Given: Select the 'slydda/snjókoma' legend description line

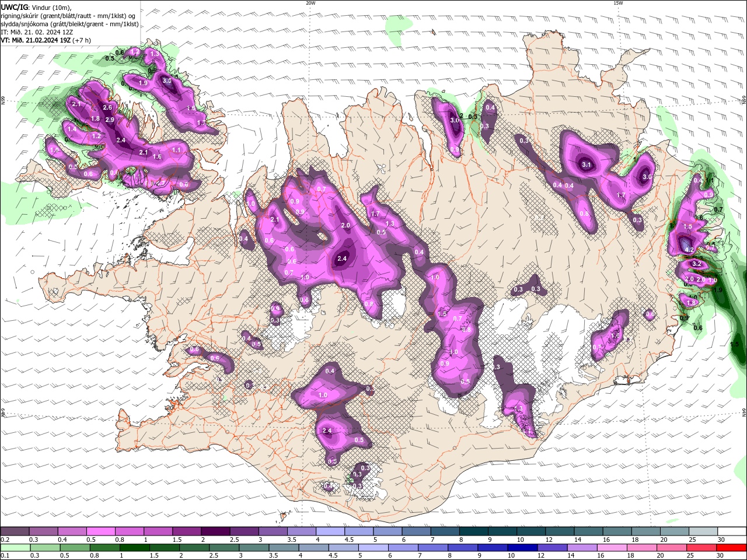Looking at the screenshot, I should pyautogui.click(x=70, y=24).
